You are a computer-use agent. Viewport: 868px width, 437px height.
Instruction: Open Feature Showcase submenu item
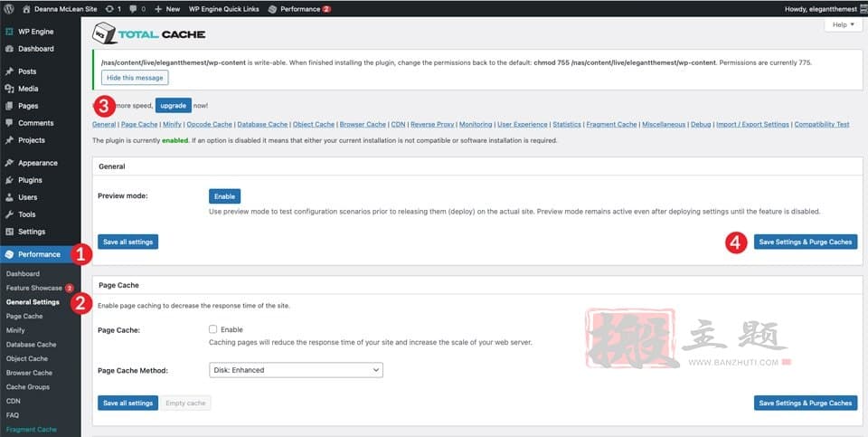[x=33, y=288]
